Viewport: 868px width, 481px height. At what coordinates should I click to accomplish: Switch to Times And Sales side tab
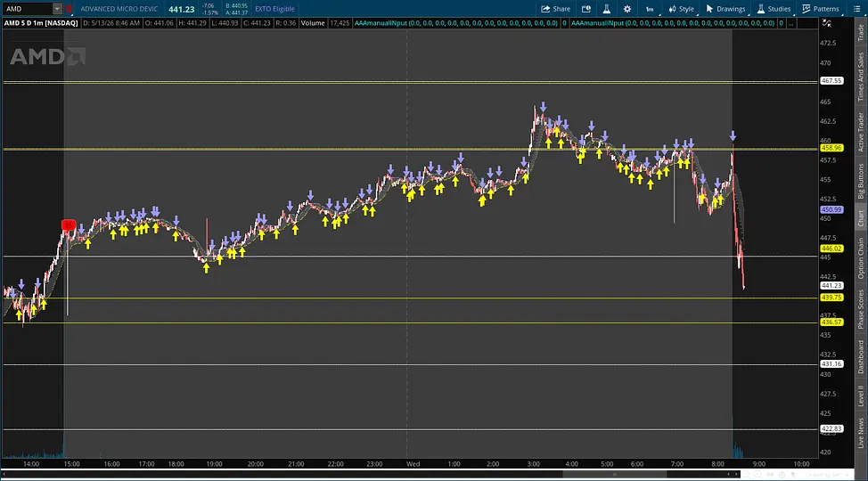861,77
